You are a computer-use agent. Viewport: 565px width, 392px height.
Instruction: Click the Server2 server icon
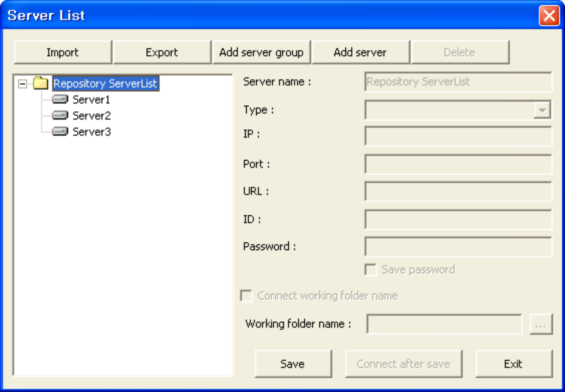coord(60,115)
